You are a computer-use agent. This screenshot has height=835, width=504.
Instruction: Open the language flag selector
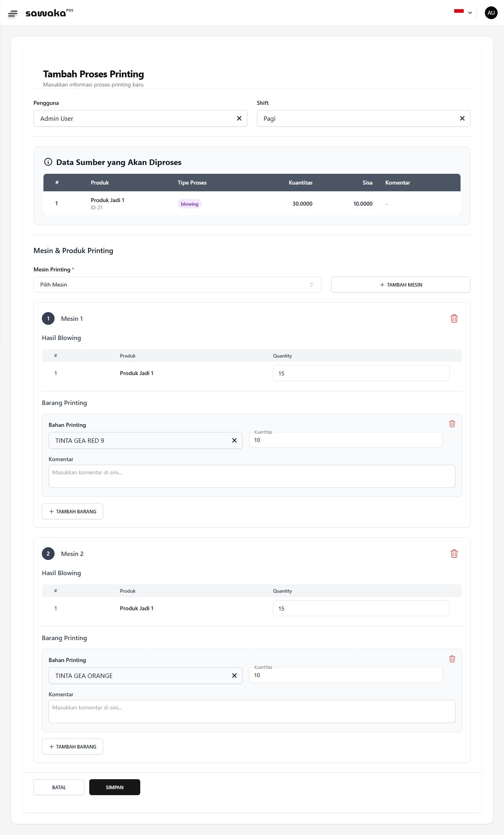coord(463,12)
